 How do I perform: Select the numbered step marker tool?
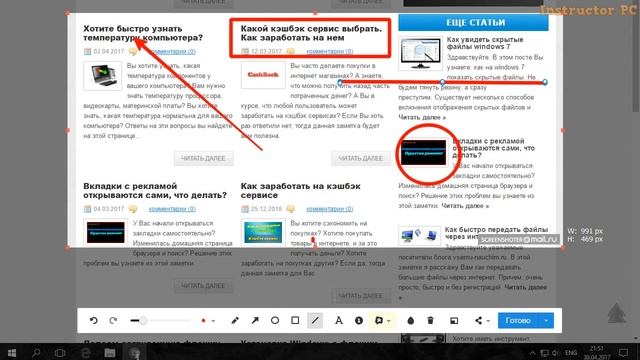(x=359, y=320)
